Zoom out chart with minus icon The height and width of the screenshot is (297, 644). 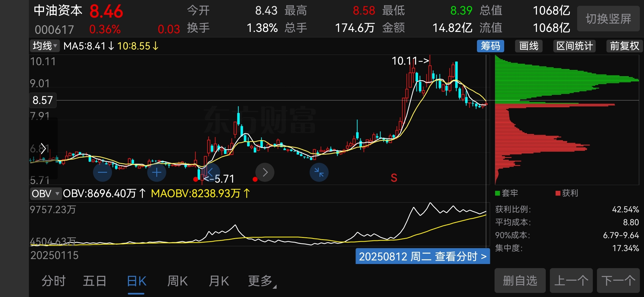pos(102,172)
